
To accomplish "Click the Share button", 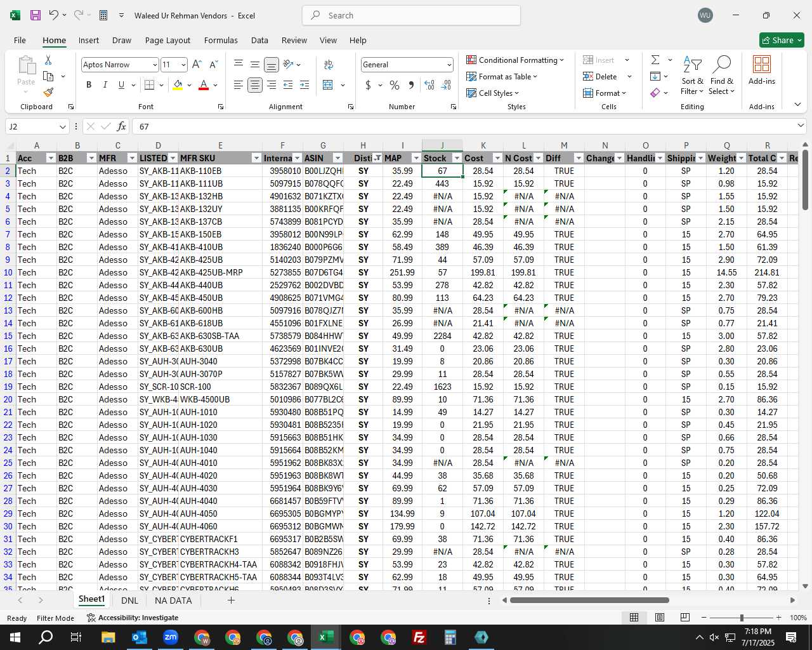I will click(x=782, y=40).
